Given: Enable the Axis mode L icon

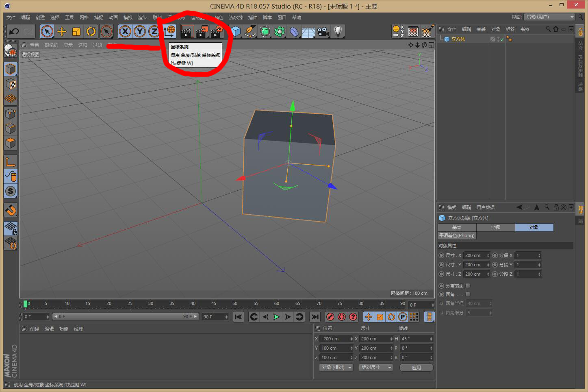Looking at the screenshot, I should pyautogui.click(x=11, y=162).
